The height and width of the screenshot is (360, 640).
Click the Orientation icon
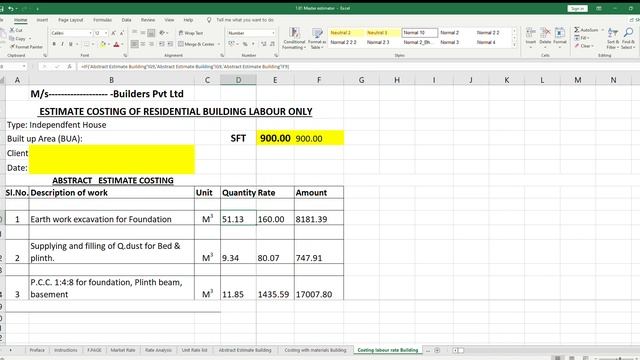point(163,33)
